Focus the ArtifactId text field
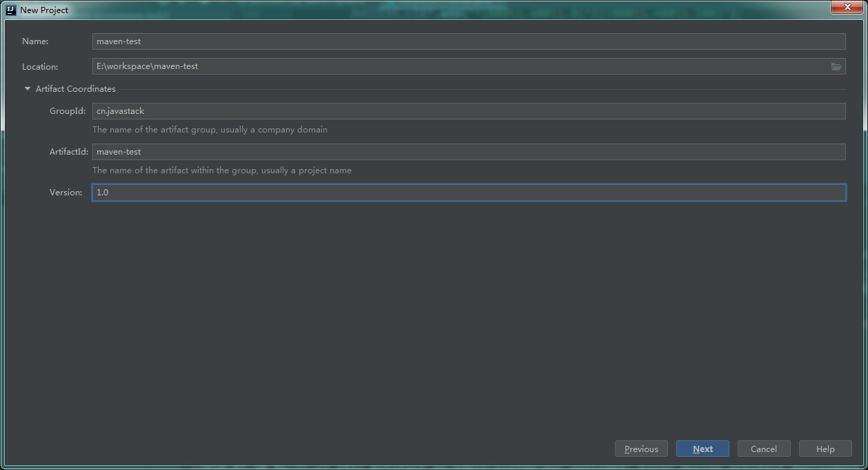This screenshot has width=868, height=470. click(469, 152)
